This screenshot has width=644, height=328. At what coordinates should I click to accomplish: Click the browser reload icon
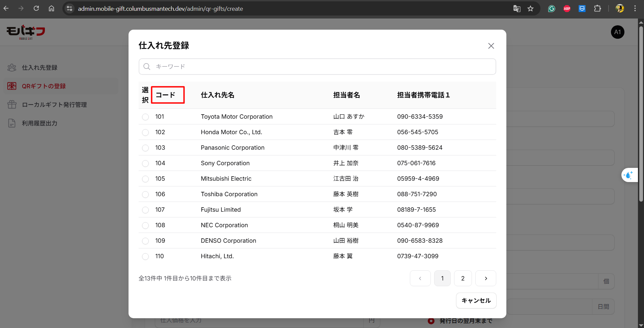point(36,8)
